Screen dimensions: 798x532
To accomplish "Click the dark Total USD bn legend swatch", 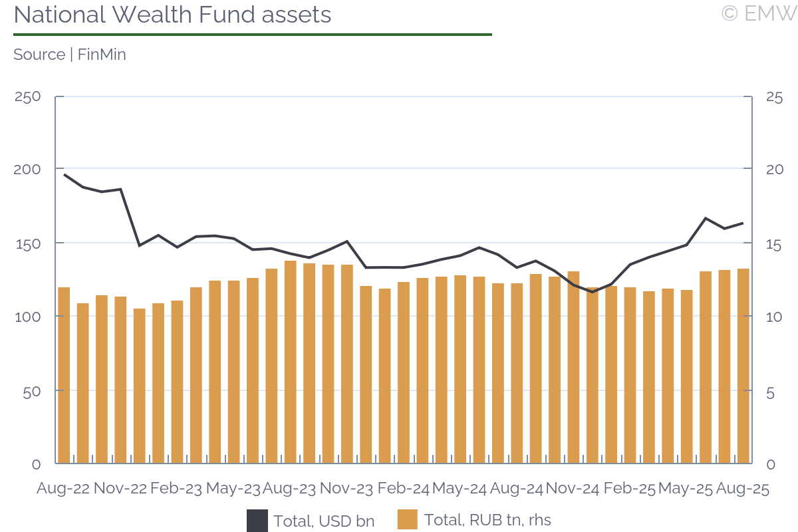I will click(x=257, y=520).
